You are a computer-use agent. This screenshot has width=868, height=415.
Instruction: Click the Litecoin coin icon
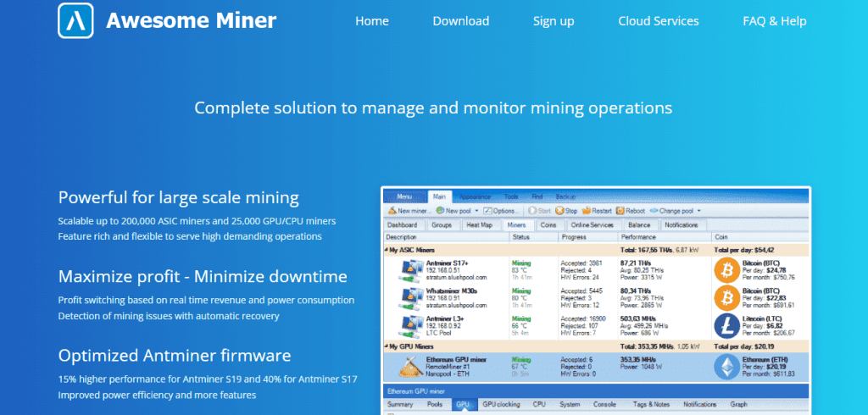[726, 326]
